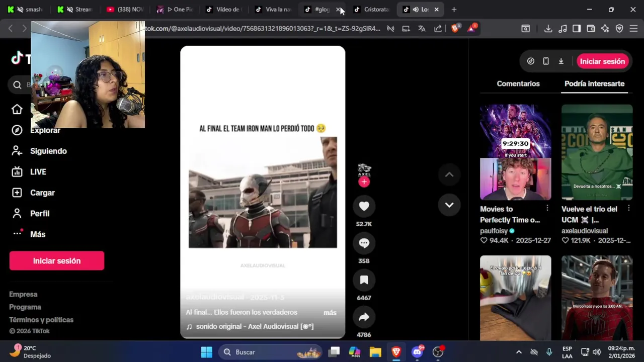This screenshot has width=644, height=362.
Task: Switch to the One Piece browser tab
Action: (175, 10)
